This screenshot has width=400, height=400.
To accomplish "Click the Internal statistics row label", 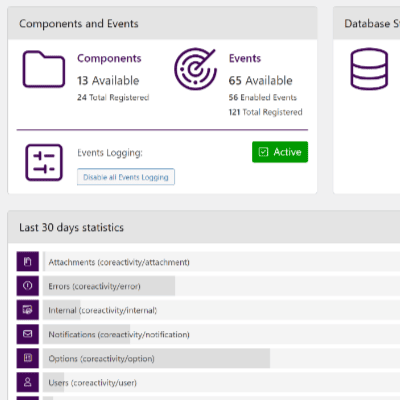I will click(x=103, y=310).
